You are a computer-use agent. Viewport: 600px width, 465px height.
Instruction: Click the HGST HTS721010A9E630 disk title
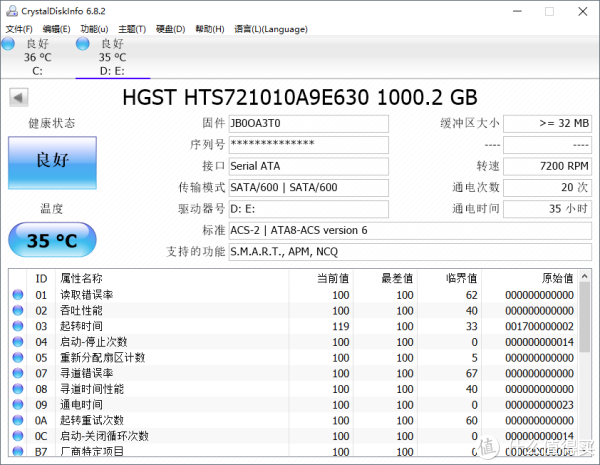click(300, 97)
